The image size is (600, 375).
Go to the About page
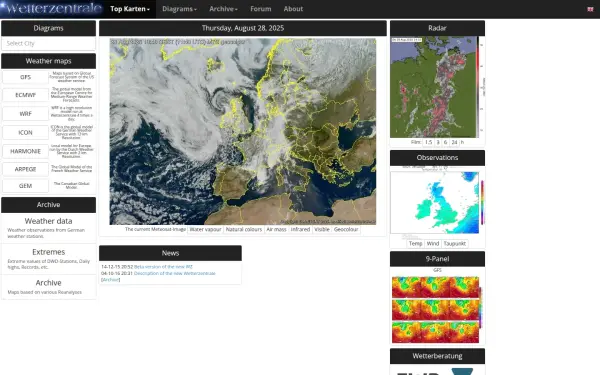click(x=293, y=9)
